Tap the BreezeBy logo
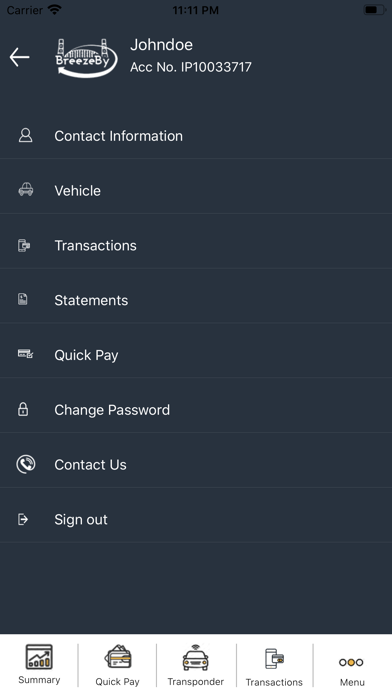 tap(86, 58)
